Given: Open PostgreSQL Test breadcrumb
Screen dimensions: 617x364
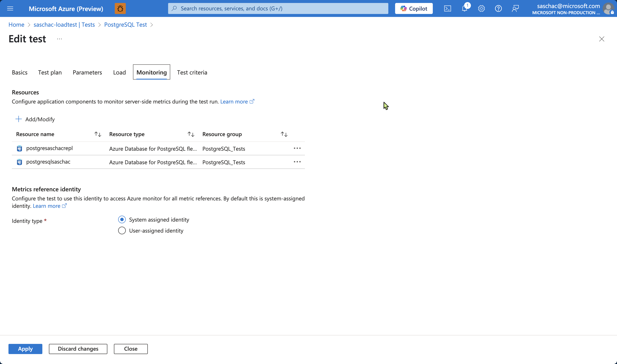Looking at the screenshot, I should click(x=126, y=25).
